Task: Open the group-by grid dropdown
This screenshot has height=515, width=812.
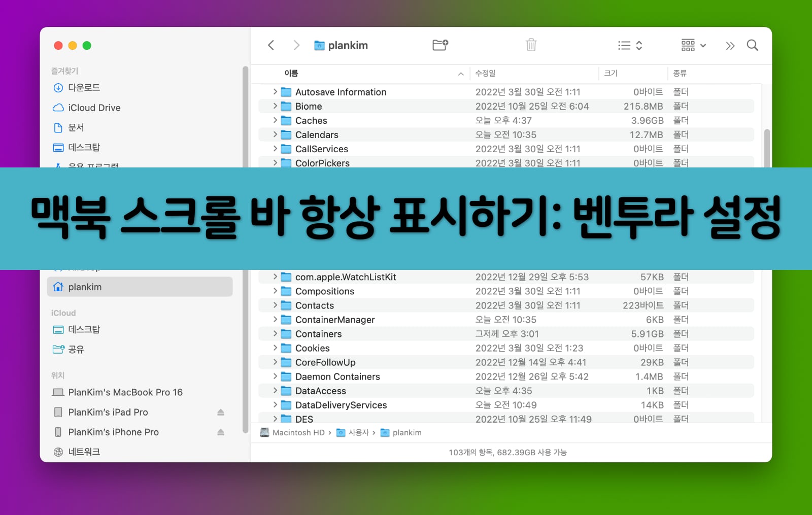Action: pyautogui.click(x=693, y=45)
